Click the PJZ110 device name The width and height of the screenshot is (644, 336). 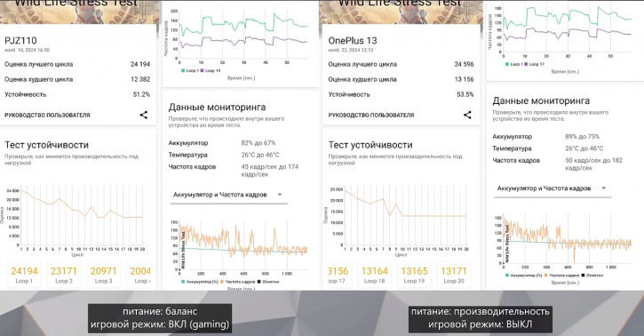(20, 41)
